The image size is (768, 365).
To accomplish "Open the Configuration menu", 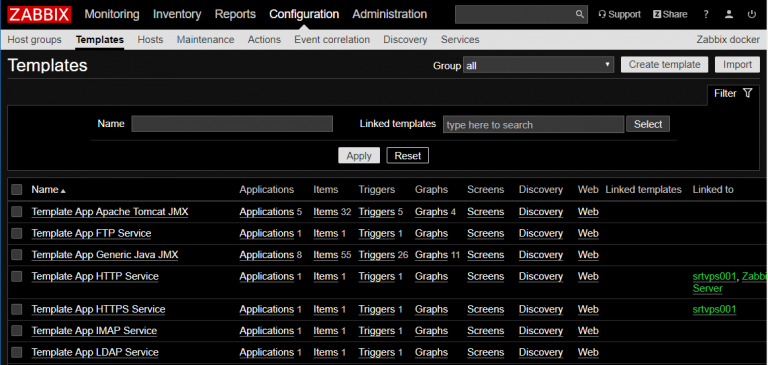I will point(304,15).
